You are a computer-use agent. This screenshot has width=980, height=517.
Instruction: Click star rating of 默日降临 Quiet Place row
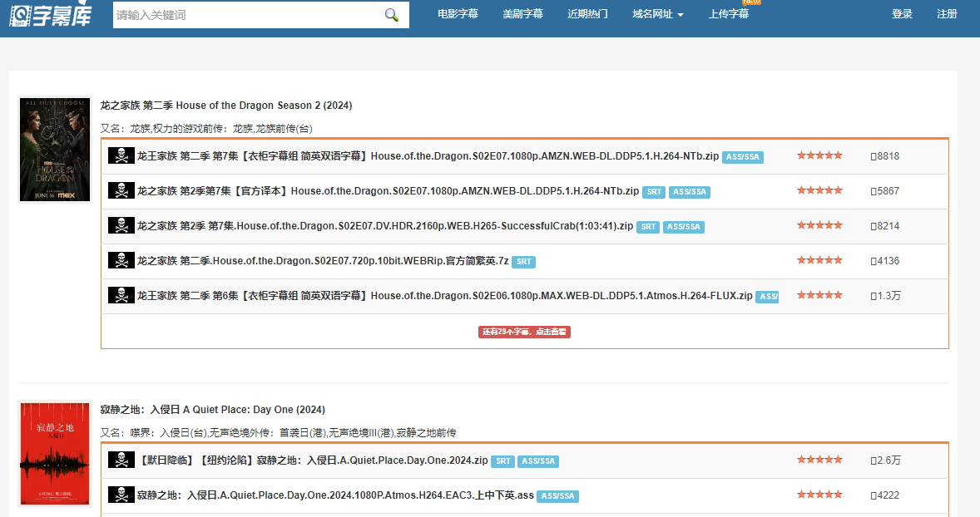pyautogui.click(x=819, y=460)
